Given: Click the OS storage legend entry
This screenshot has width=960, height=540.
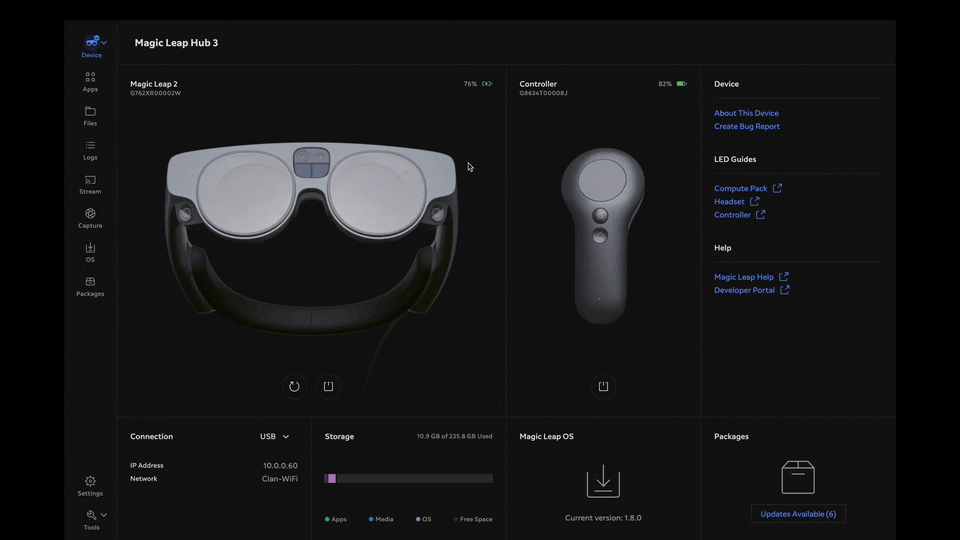Looking at the screenshot, I should click(424, 519).
